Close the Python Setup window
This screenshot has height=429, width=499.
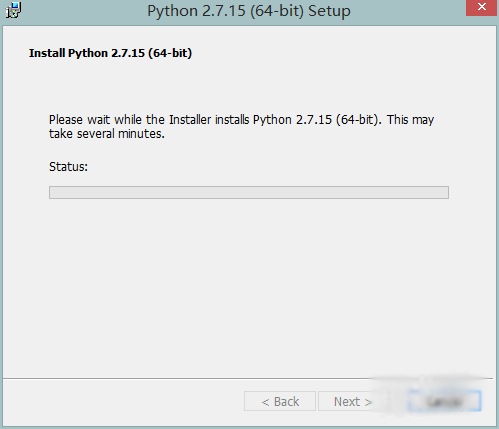481,7
